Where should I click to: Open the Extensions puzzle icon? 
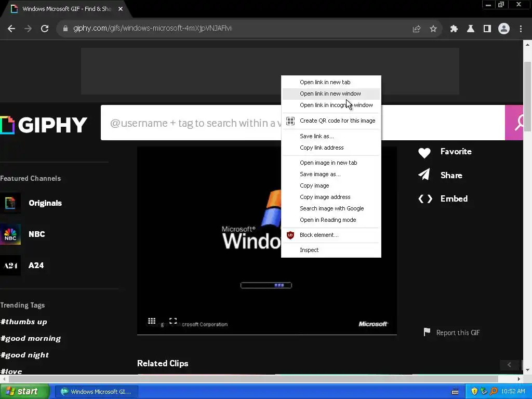click(x=454, y=29)
